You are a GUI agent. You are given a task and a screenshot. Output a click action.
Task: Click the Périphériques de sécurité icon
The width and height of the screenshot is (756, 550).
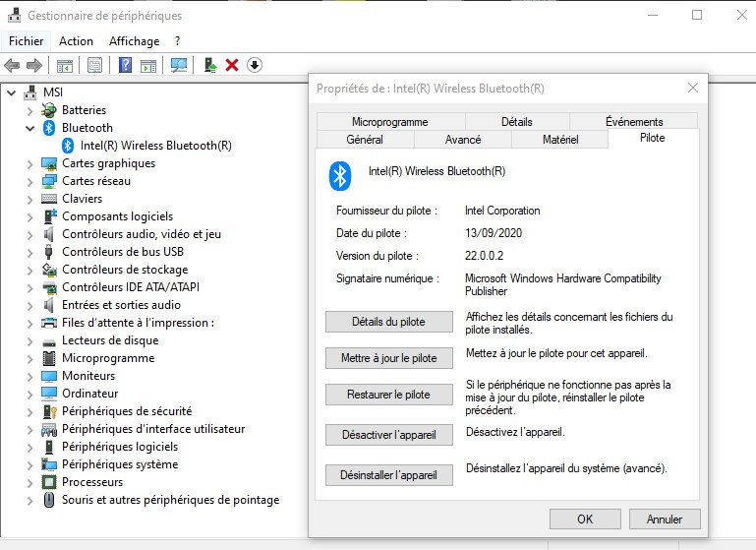click(x=49, y=411)
